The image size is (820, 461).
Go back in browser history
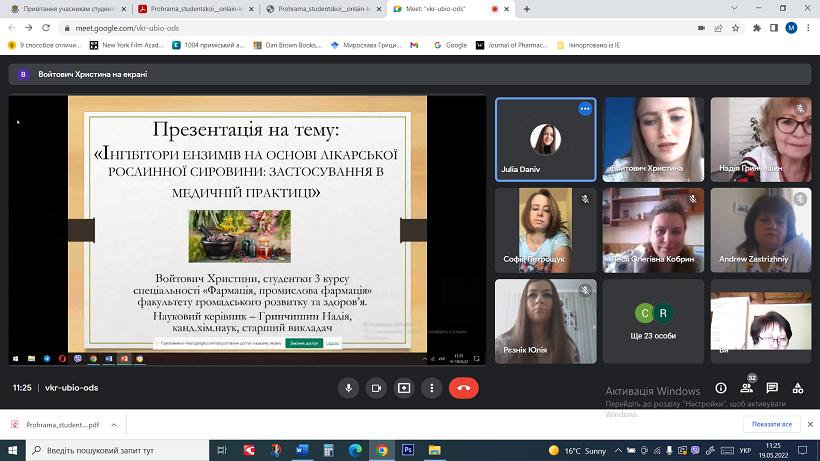(x=12, y=28)
